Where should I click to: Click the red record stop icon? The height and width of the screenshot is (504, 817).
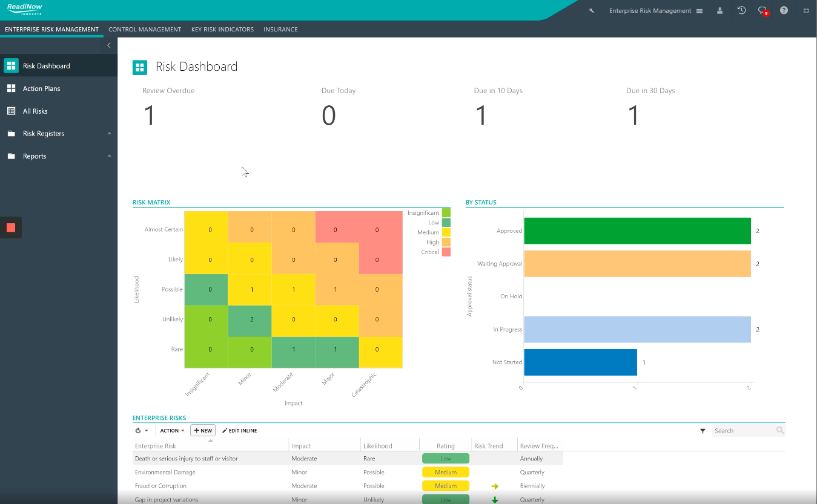click(11, 227)
